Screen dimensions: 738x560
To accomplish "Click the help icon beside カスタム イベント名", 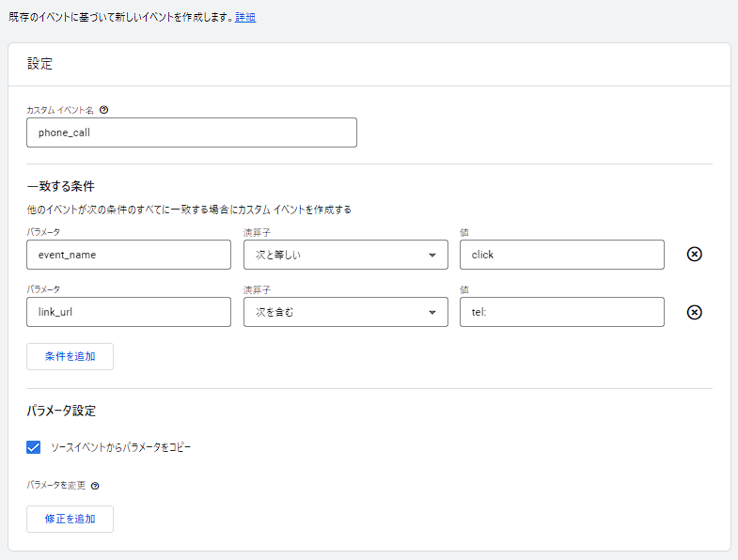I will click(103, 110).
